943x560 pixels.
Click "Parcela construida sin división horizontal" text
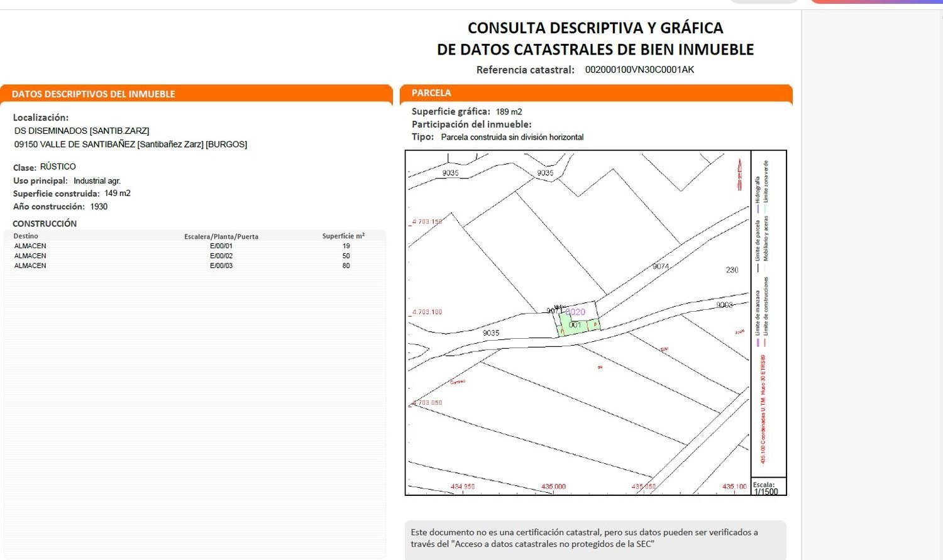click(512, 137)
